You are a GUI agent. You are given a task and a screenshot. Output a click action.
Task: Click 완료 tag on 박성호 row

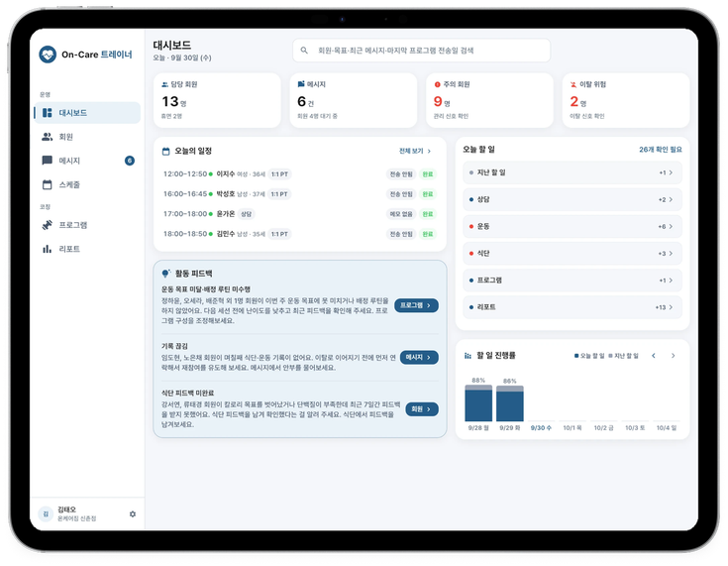428,194
